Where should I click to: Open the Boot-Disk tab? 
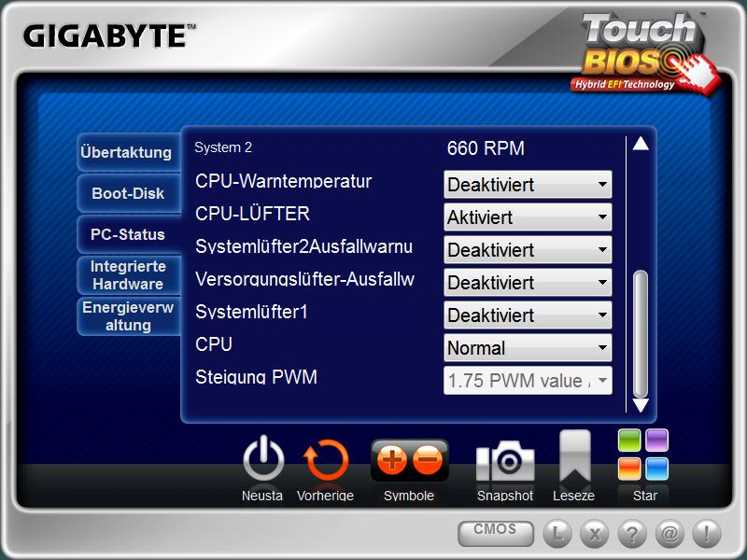[128, 193]
